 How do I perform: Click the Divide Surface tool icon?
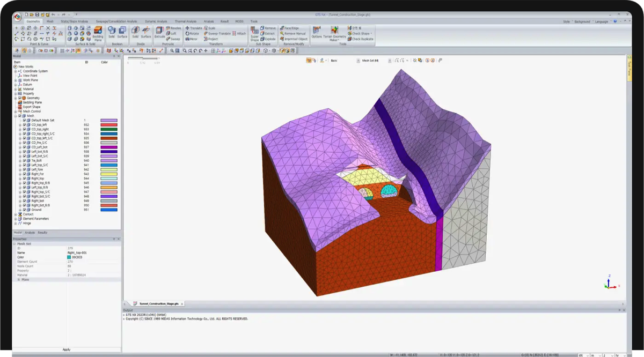pyautogui.click(x=145, y=32)
